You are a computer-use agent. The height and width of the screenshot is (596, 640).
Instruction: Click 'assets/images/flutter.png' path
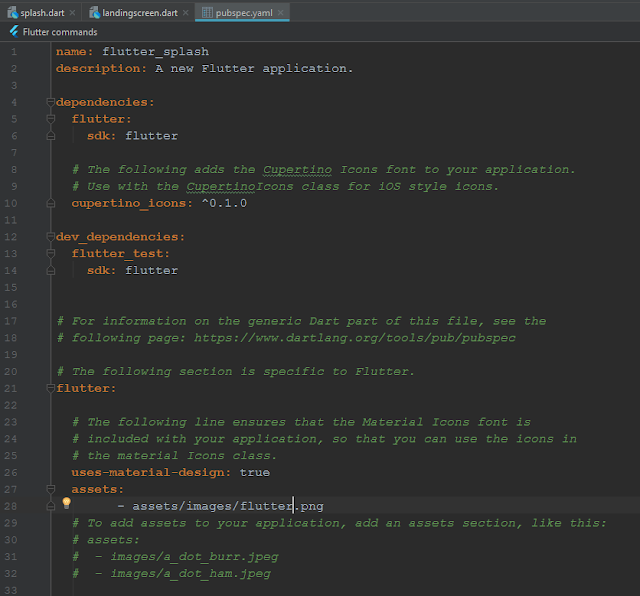pyautogui.click(x=228, y=506)
